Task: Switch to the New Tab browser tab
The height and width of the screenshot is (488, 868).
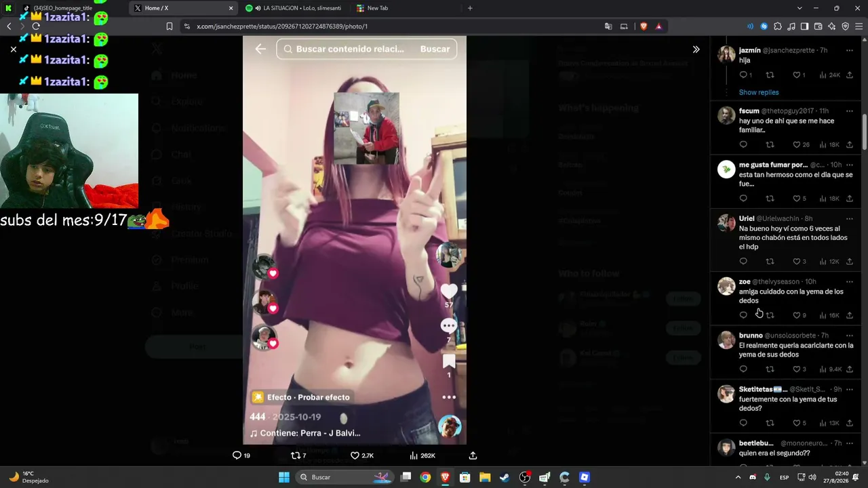Action: 406,8
